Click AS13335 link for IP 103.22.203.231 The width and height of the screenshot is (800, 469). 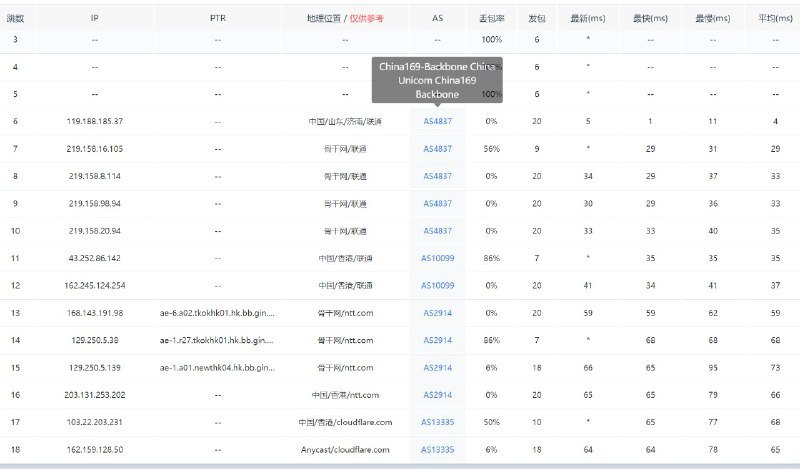click(x=437, y=422)
